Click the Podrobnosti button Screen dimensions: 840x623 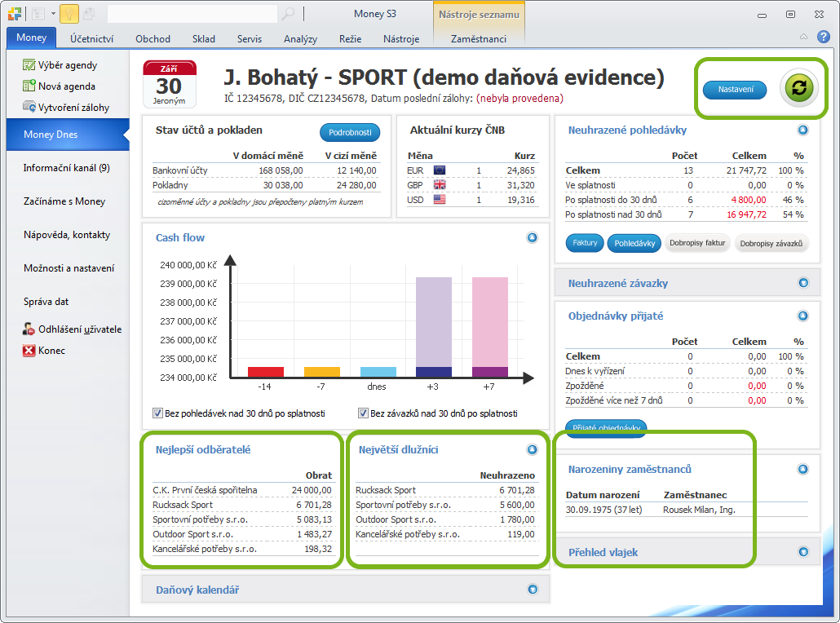coord(350,132)
